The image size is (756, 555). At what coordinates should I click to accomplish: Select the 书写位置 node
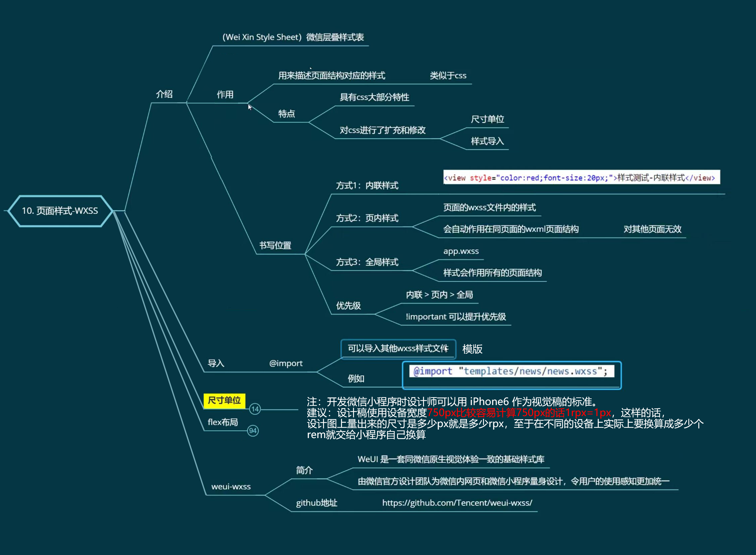pyautogui.click(x=275, y=245)
